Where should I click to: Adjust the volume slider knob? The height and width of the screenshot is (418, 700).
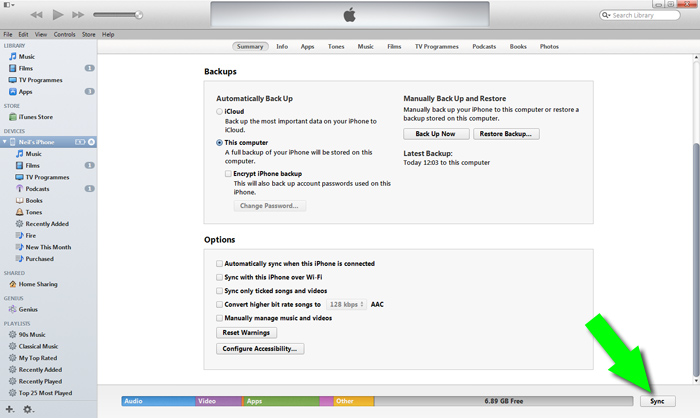(139, 15)
